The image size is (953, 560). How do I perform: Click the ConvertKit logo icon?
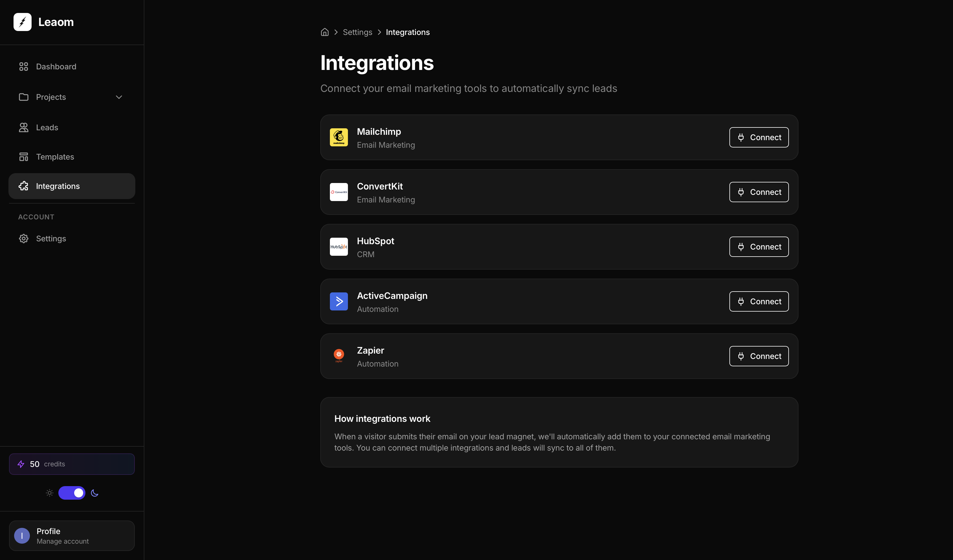tap(338, 192)
